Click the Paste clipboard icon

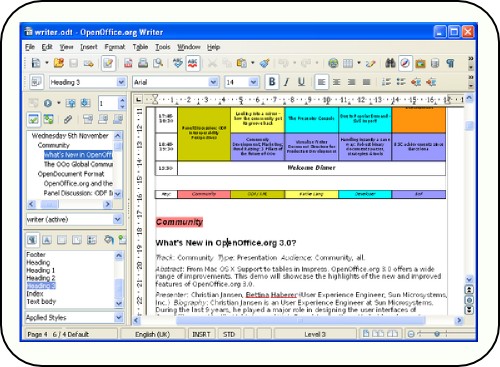[241, 63]
